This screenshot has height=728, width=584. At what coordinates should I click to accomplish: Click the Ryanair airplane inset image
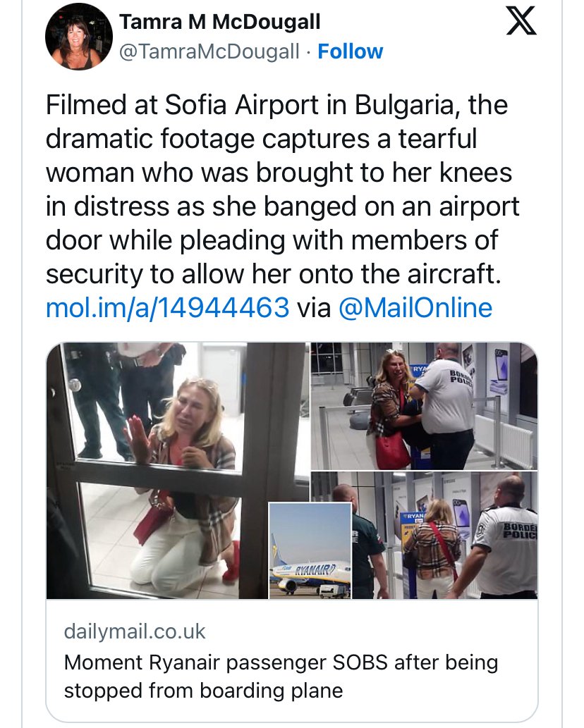pyautogui.click(x=310, y=550)
